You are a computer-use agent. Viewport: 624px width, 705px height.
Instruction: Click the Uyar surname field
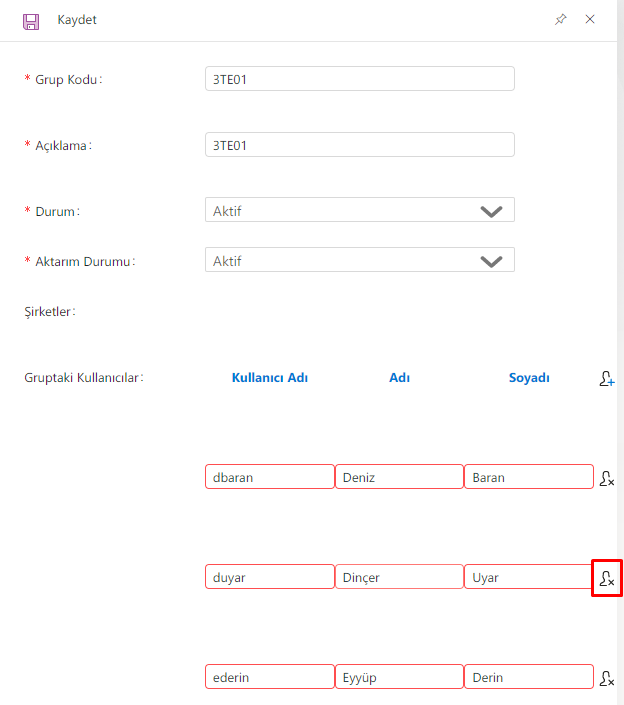(x=528, y=577)
